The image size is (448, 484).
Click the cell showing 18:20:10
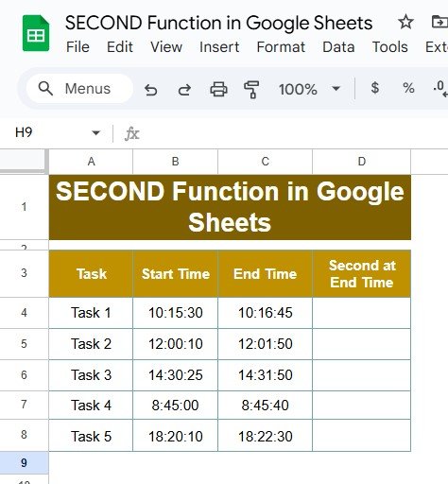176,437
